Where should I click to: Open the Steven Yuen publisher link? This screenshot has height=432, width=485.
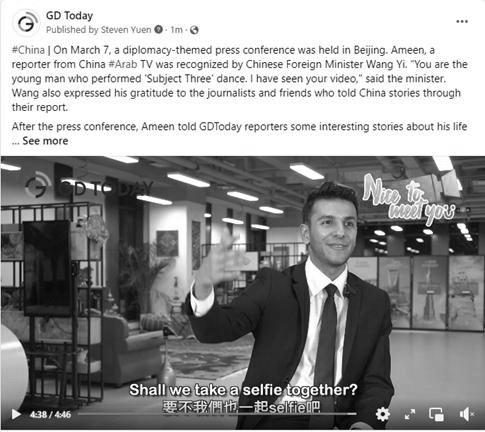126,30
